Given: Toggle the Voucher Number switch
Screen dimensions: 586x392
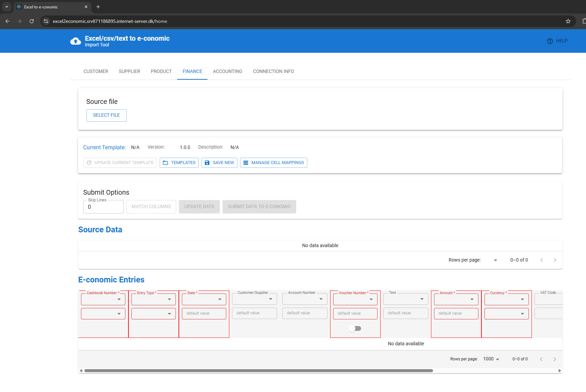Looking at the screenshot, I should (355, 328).
